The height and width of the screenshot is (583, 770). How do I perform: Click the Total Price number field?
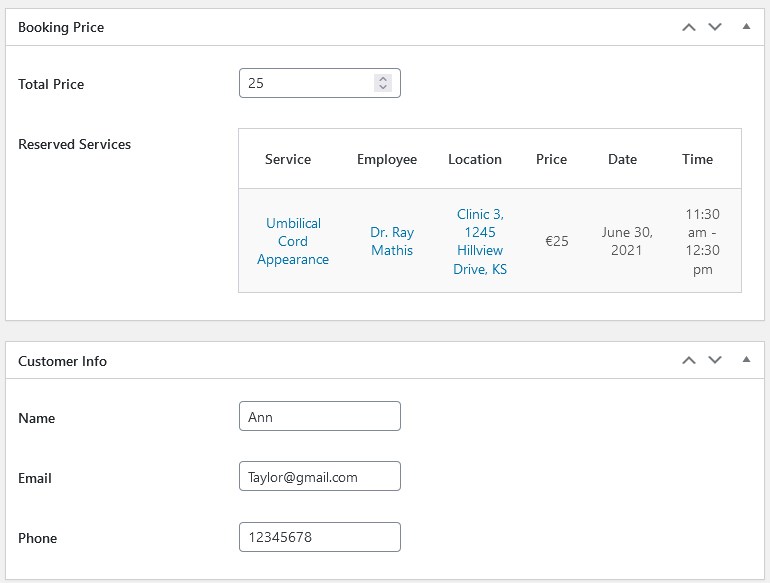[x=320, y=83]
